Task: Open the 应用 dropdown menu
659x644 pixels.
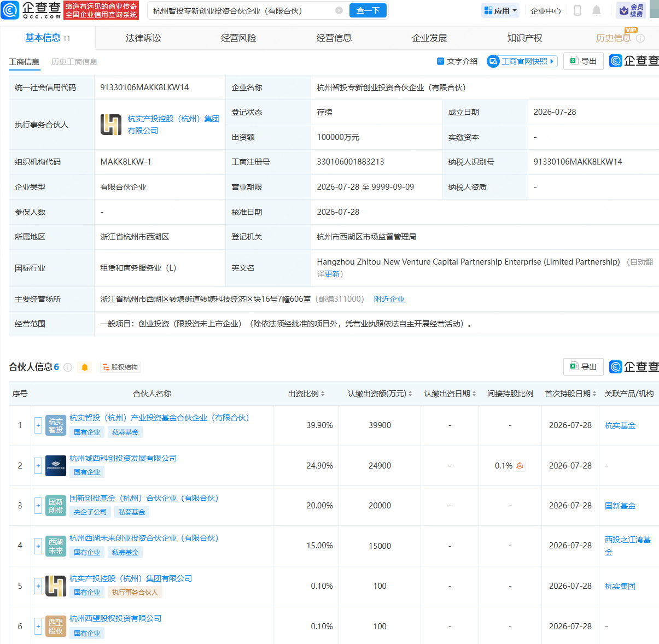Action: pos(500,10)
